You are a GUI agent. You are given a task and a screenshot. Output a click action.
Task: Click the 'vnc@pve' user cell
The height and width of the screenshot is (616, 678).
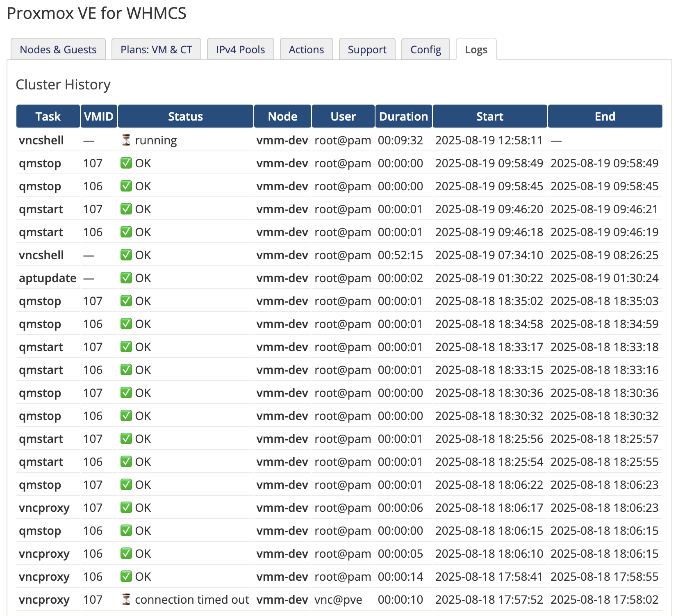(x=338, y=600)
